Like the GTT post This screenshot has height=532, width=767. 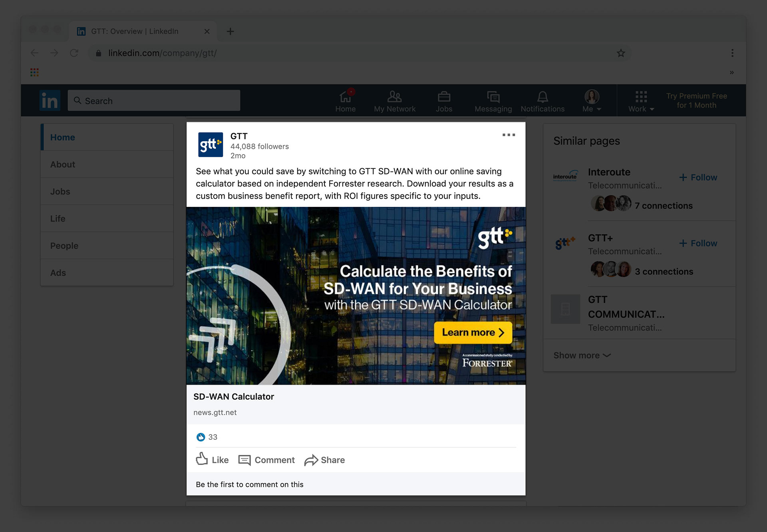click(212, 460)
